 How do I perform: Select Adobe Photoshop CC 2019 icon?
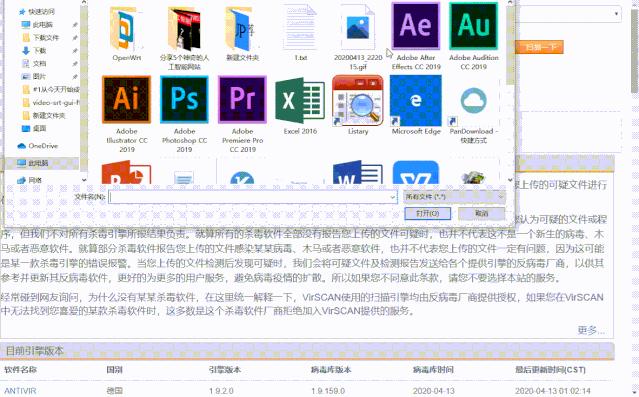click(x=184, y=99)
